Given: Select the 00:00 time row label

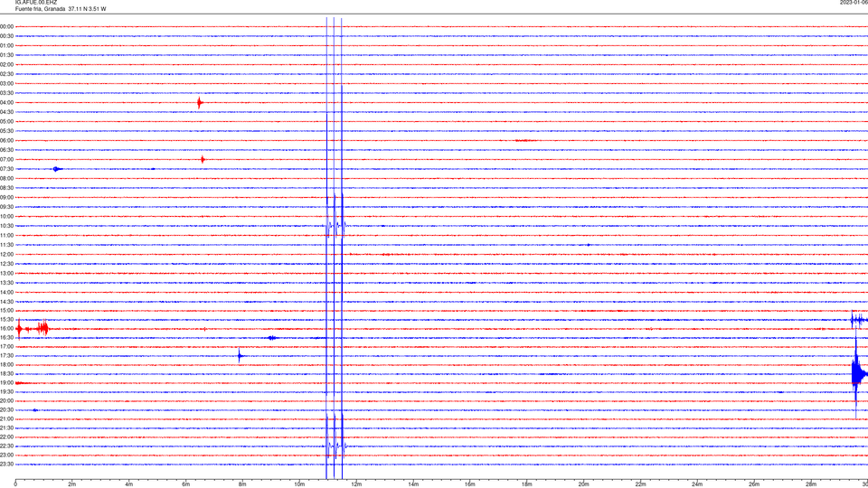Looking at the screenshot, I should point(6,26).
